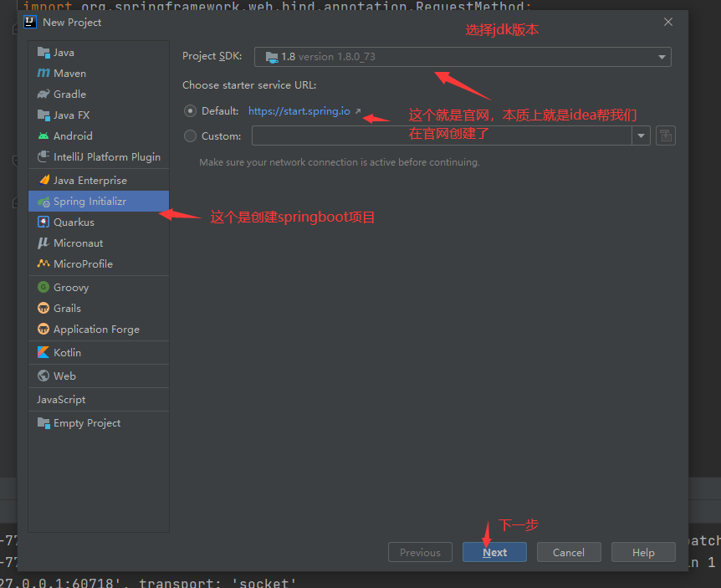This screenshot has width=721, height=588.
Task: Click the network connection notice text
Action: [340, 162]
